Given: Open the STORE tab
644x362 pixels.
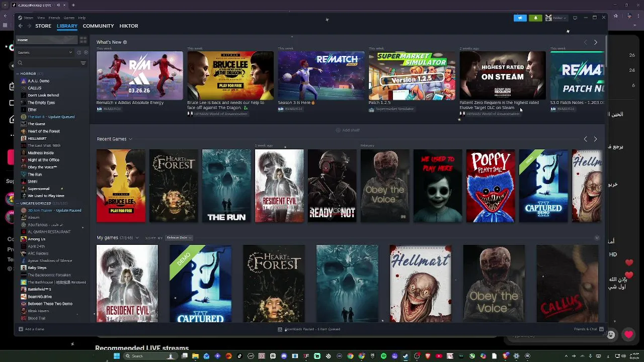Looking at the screenshot, I should [43, 26].
